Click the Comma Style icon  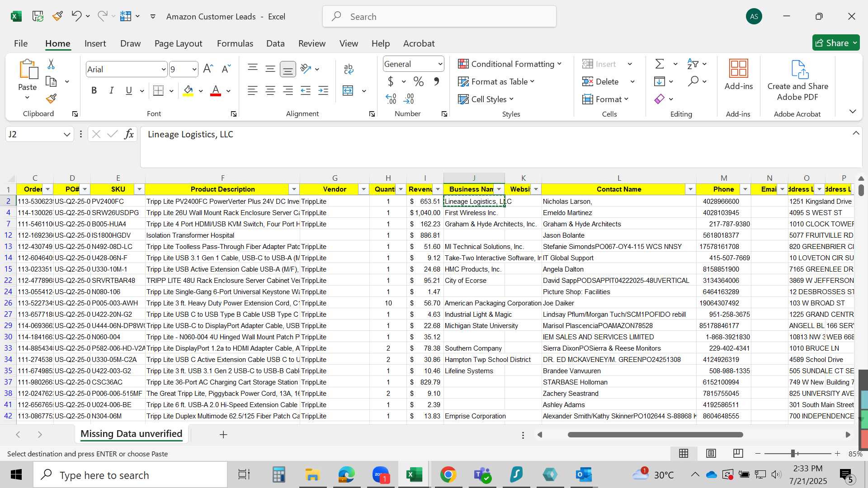(436, 81)
